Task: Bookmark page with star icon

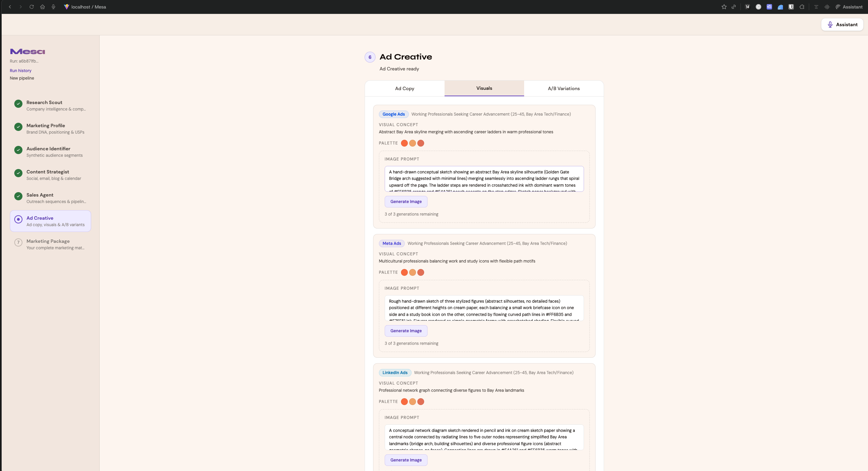Action: (724, 7)
